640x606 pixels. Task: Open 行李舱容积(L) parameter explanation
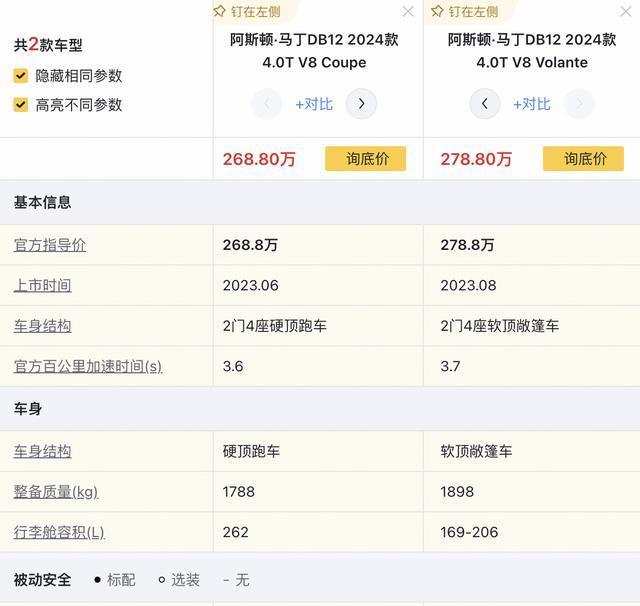(x=59, y=532)
